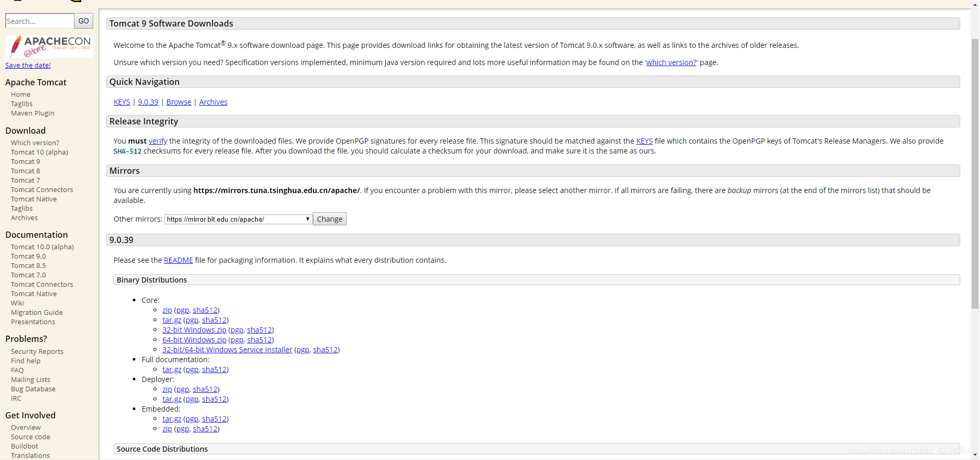
Task: Go to Home in sidebar
Action: point(21,95)
